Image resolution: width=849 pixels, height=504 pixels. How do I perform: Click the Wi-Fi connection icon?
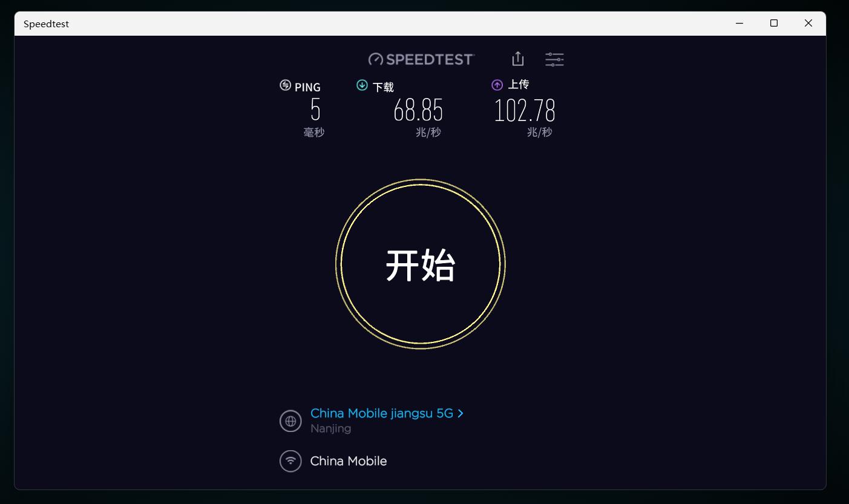point(290,460)
